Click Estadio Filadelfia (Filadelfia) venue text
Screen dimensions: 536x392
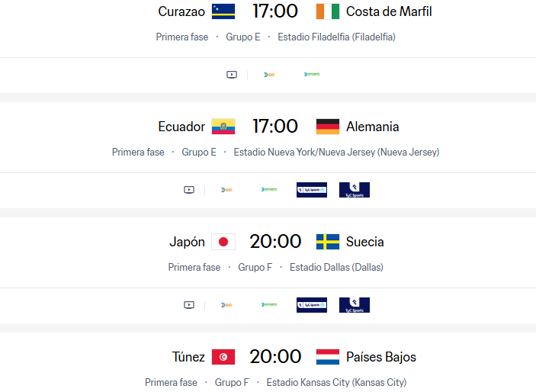coord(336,37)
